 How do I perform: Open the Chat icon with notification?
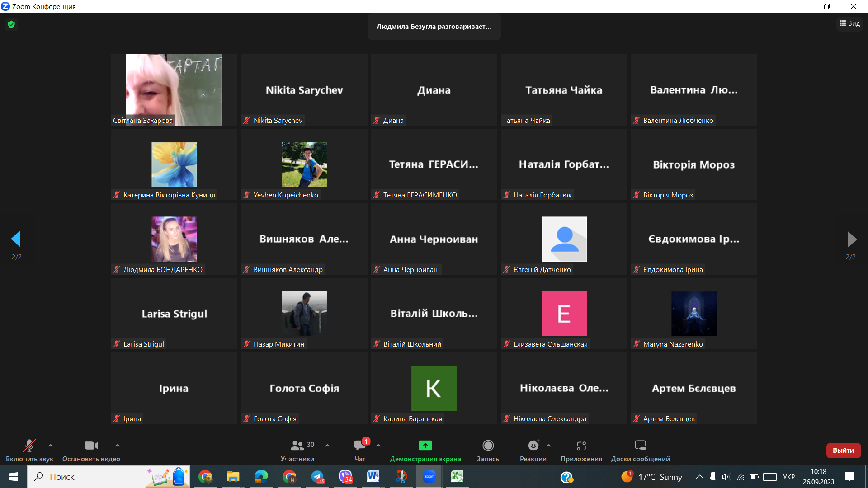click(360, 446)
